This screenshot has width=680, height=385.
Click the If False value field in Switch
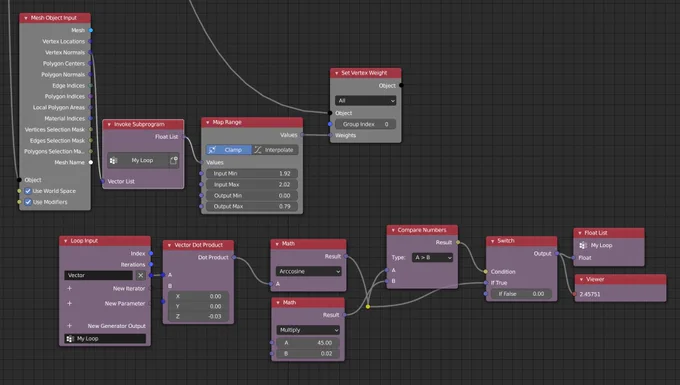pos(521,294)
